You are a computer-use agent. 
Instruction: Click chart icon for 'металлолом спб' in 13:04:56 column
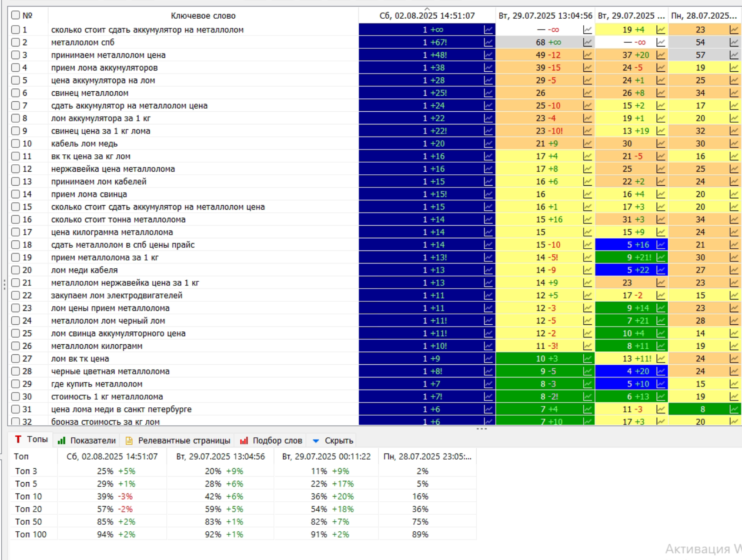(588, 43)
